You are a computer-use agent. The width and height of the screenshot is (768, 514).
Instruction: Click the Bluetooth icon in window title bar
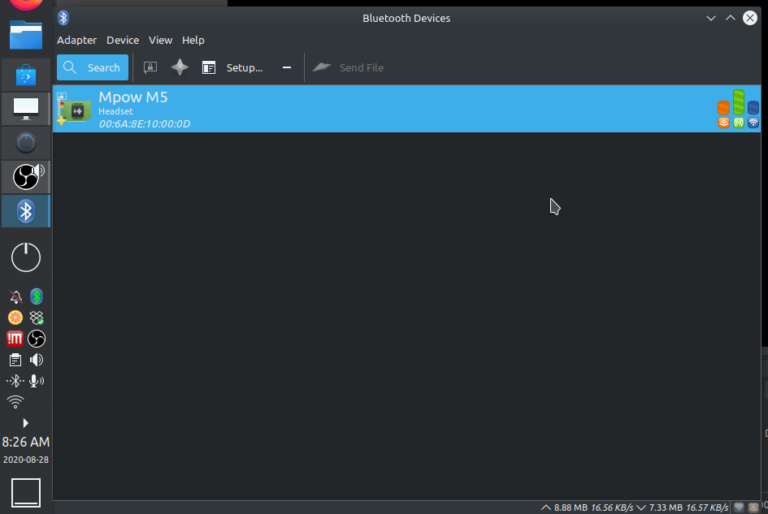64,18
